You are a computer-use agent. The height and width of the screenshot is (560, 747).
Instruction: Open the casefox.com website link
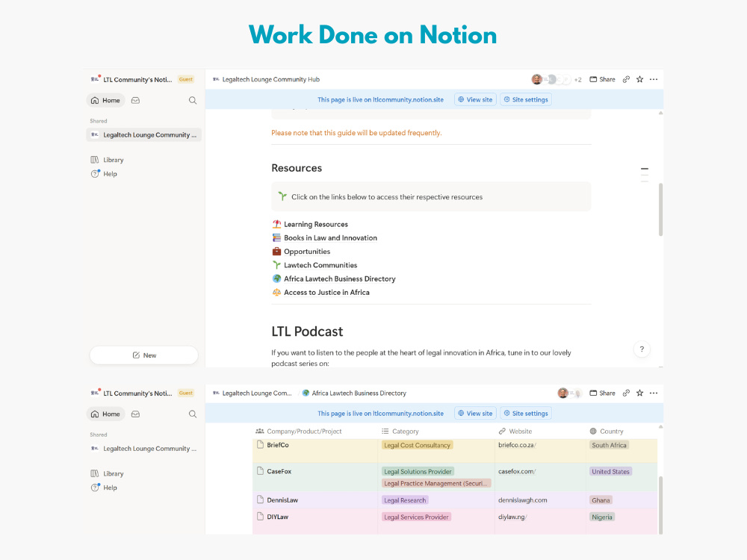tap(517, 471)
